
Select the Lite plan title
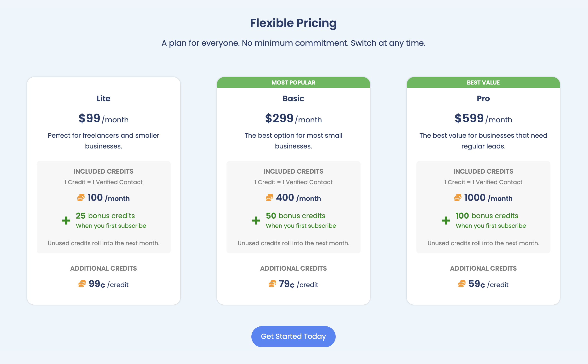click(103, 98)
